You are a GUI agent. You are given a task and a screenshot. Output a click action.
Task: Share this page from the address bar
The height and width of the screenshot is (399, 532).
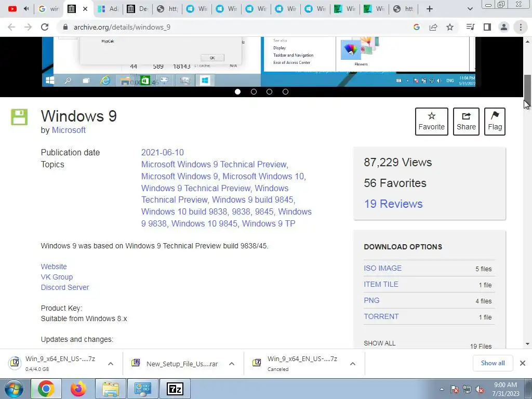tap(433, 27)
